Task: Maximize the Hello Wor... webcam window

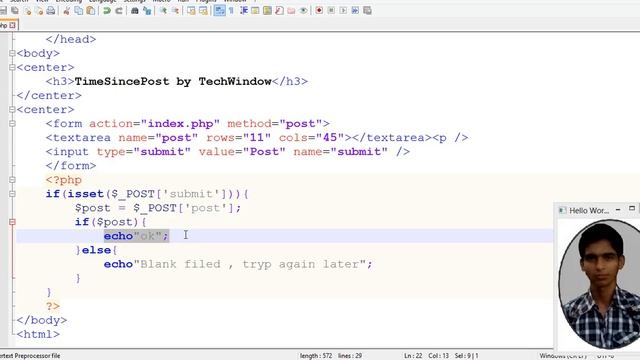Action: pos(632,209)
